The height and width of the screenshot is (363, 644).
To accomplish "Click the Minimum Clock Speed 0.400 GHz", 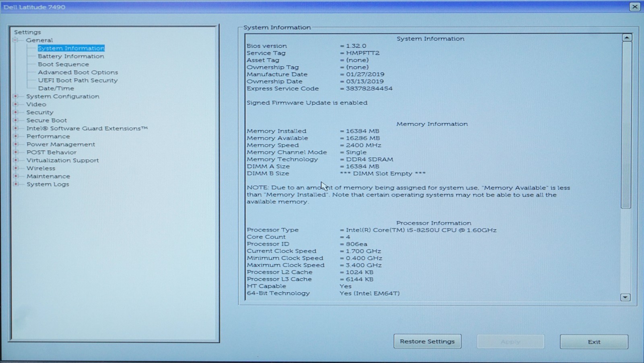I will click(364, 258).
